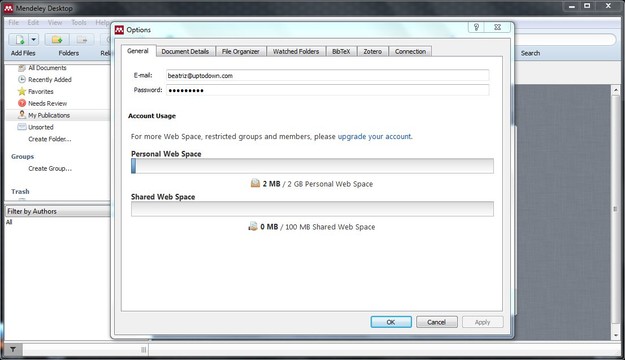Open the BibTeX tab
Screen dimensions: 625x360
coord(341,51)
